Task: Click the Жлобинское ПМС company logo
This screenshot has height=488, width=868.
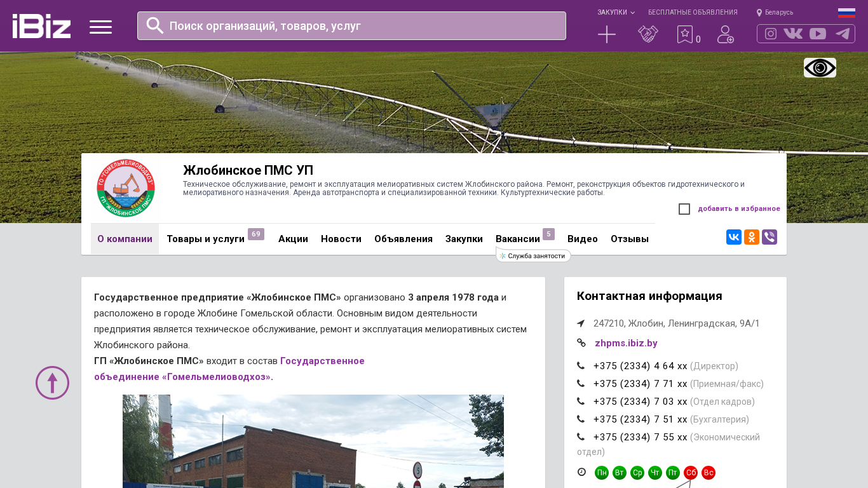Action: point(126,188)
